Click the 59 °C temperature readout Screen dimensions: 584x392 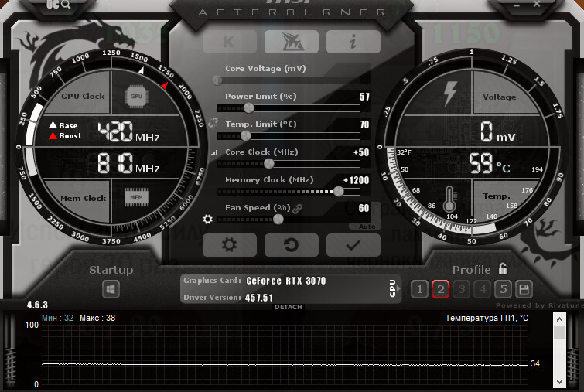(x=489, y=163)
